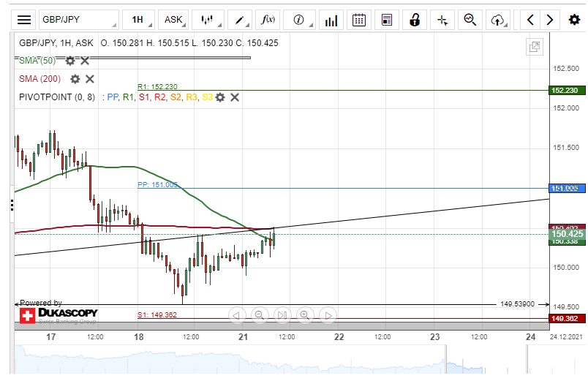Select the 149.53900 horizontal line label

[518, 304]
